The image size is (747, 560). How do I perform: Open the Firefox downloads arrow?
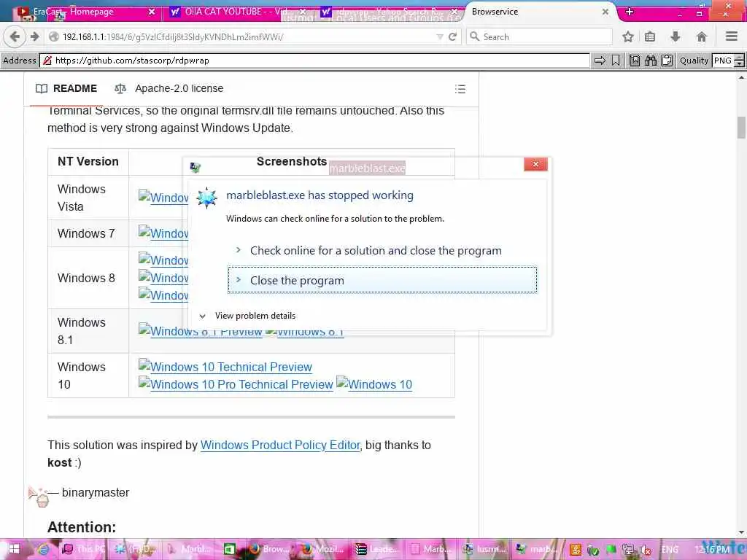pos(675,36)
